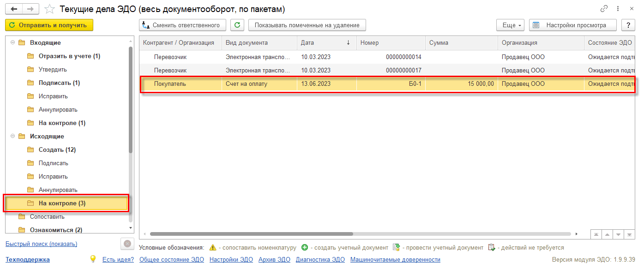
Task: Click the Б0-1 number cell
Action: [391, 84]
